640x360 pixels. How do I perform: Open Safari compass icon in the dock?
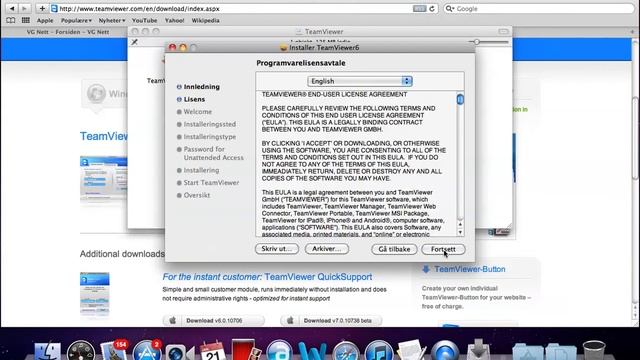point(346,350)
